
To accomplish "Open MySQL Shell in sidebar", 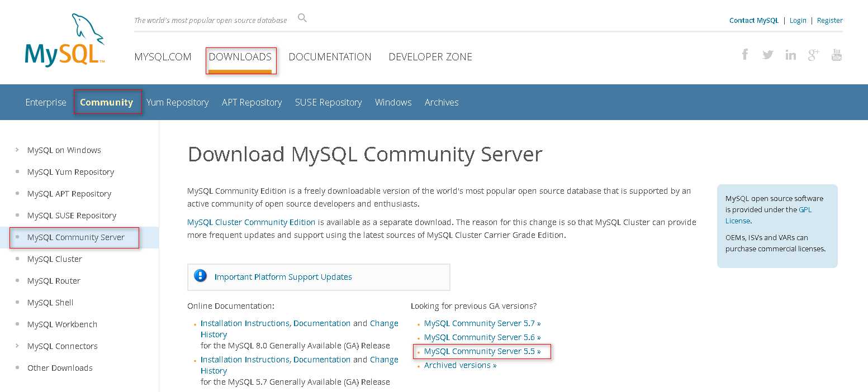I will (x=50, y=303).
